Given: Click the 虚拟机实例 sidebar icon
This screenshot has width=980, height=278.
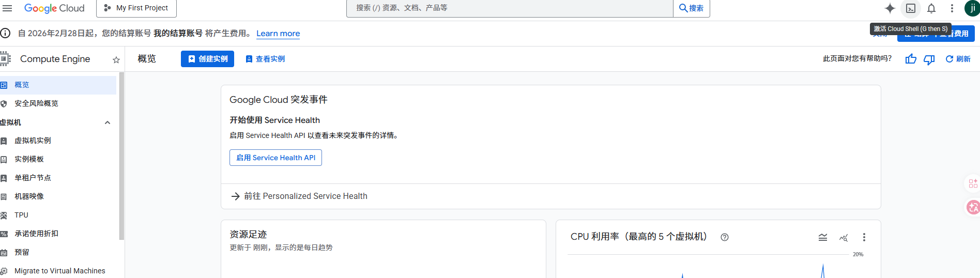Looking at the screenshot, I should [4, 141].
